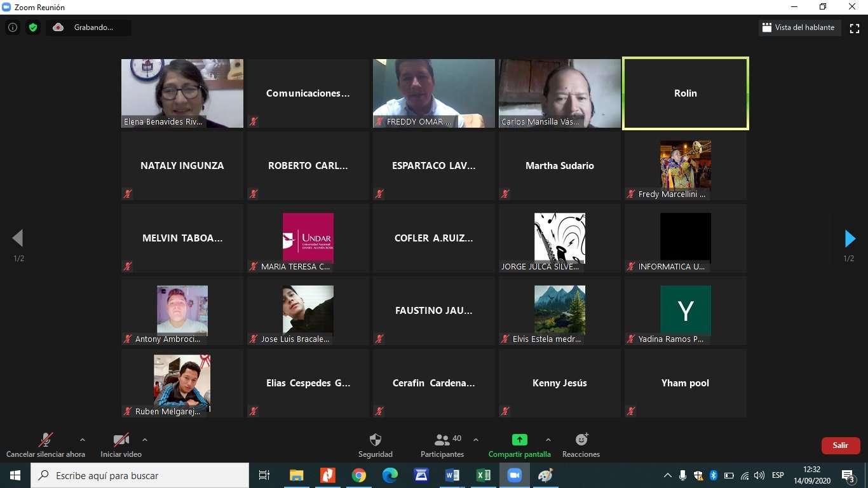Unmute microphone with Cancelar silenciar ahora
This screenshot has height=488, width=868.
[x=45, y=440]
